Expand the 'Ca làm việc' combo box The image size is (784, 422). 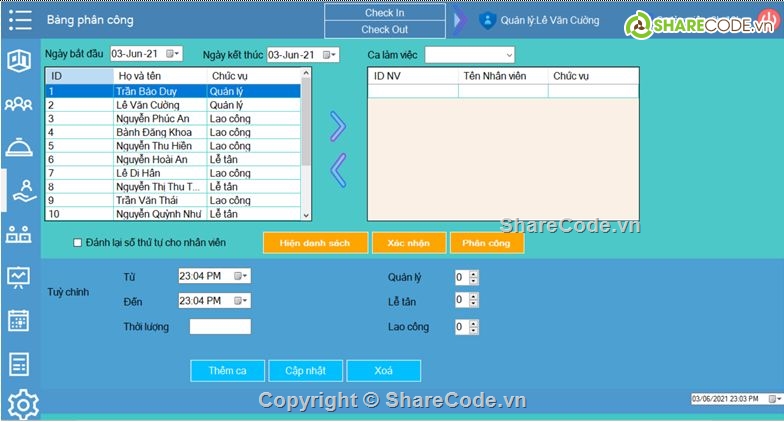509,55
